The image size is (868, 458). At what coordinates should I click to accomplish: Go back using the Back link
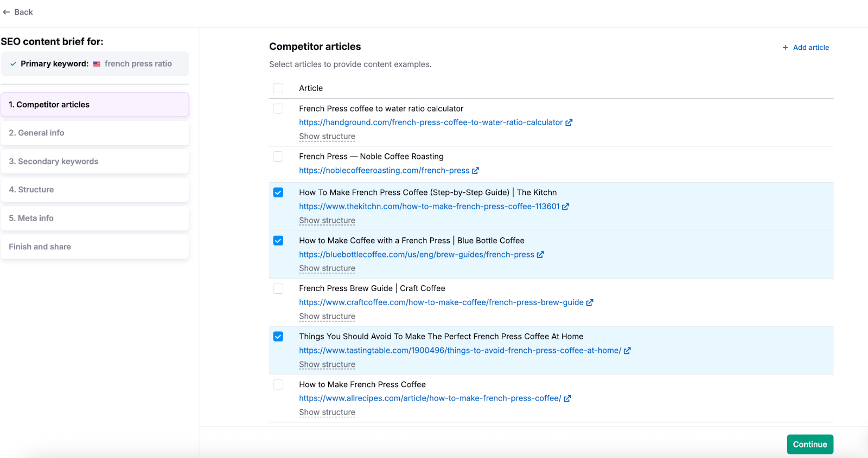click(x=18, y=12)
